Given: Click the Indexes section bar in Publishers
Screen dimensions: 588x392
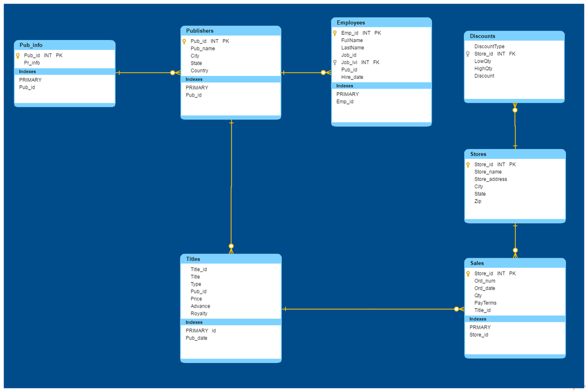Looking at the screenshot, I should [x=231, y=79].
